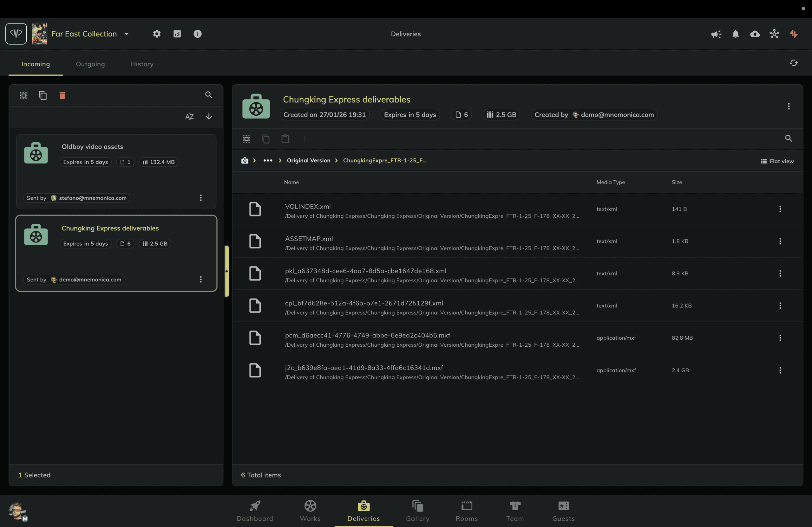
Task: Click the statistics chart icon next to settings
Action: click(177, 34)
